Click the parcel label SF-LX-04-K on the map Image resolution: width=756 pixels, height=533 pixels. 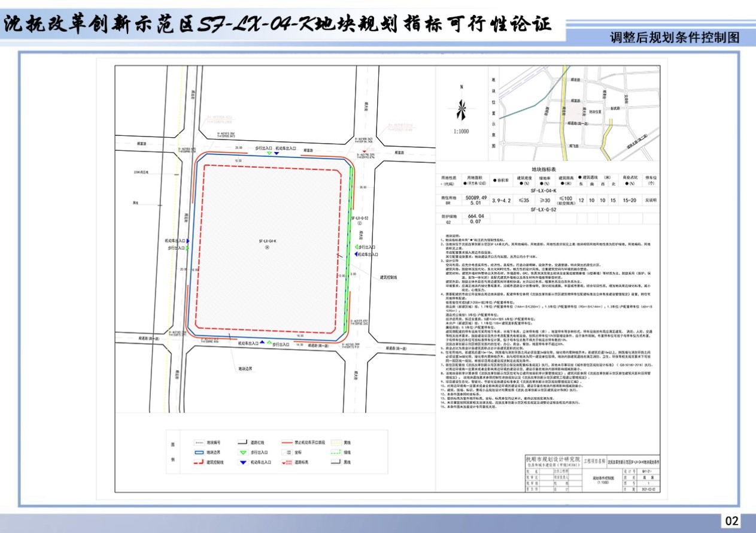(267, 240)
